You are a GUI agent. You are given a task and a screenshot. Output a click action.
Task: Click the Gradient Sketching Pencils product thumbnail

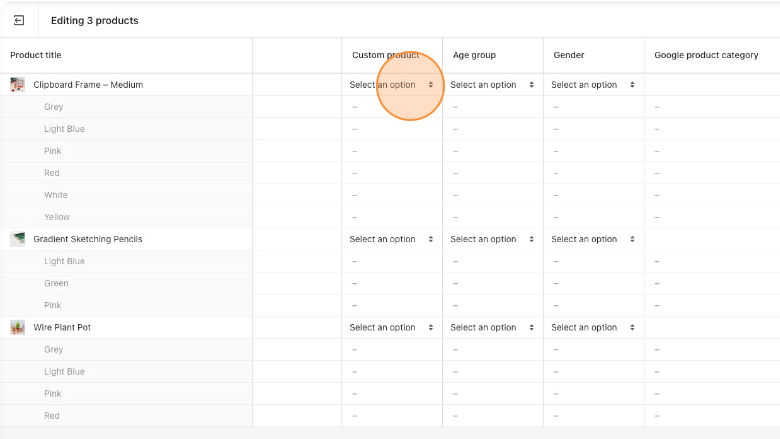[17, 239]
